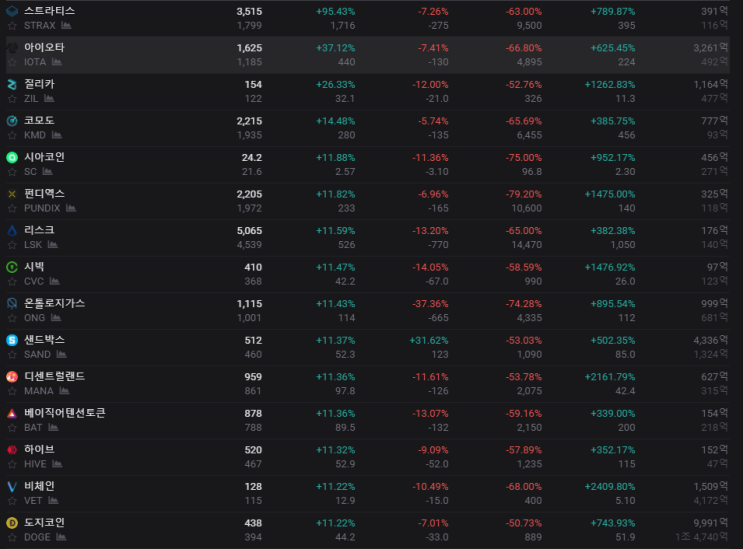Click the +95.43% change for STRAX

point(335,11)
